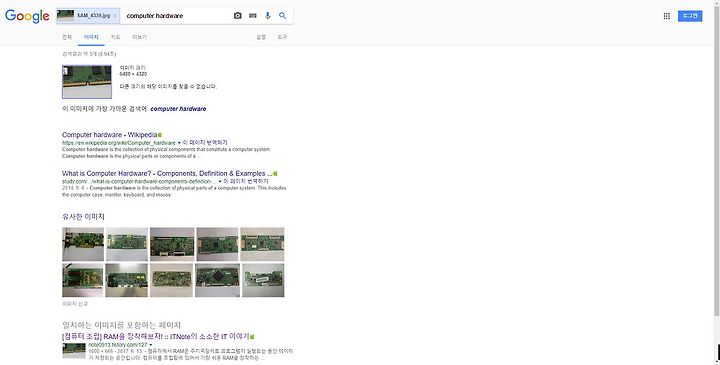Expand dropdown arrow beside note0913.tistory.com URL
This screenshot has height=365, width=720.
151,345
